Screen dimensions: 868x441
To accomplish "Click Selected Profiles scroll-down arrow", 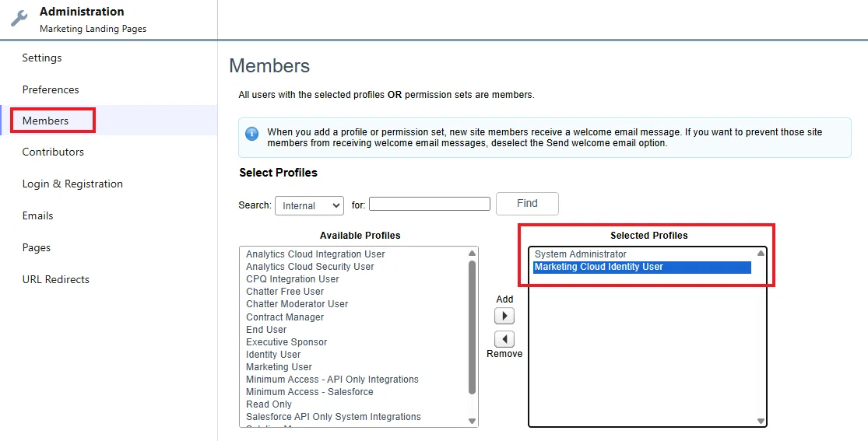I will [x=761, y=421].
